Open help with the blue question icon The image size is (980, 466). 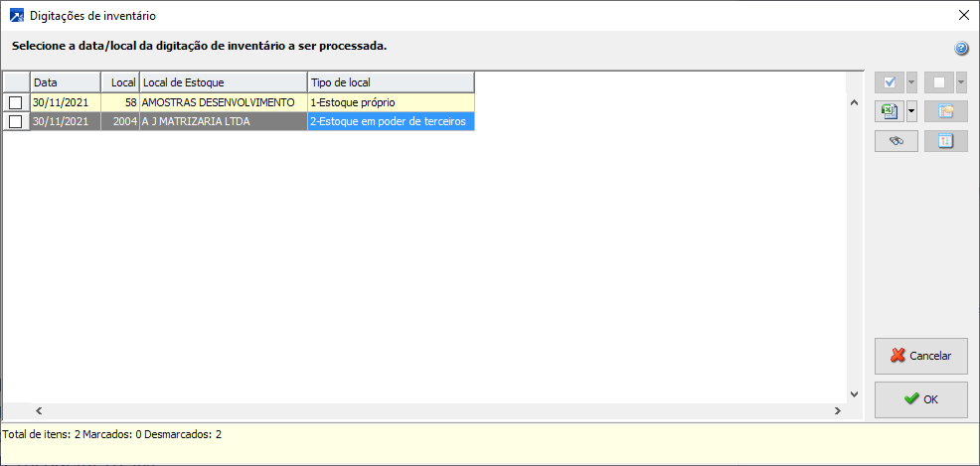pos(961,49)
